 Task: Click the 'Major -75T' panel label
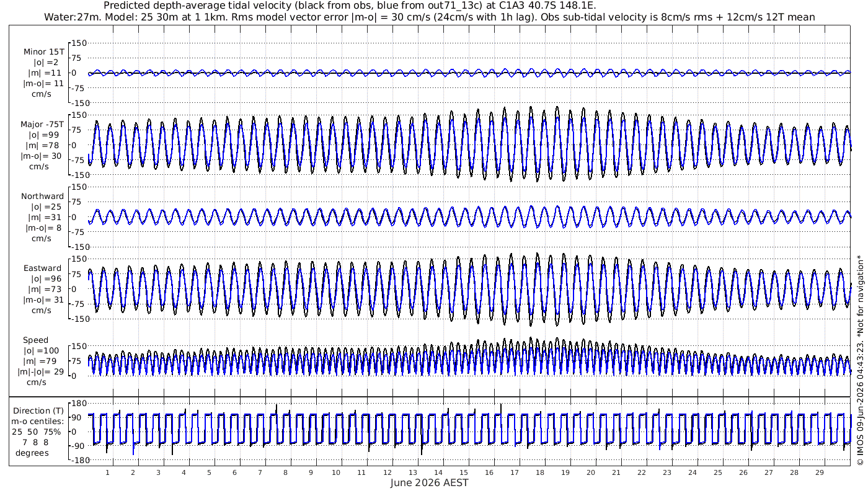(x=42, y=125)
